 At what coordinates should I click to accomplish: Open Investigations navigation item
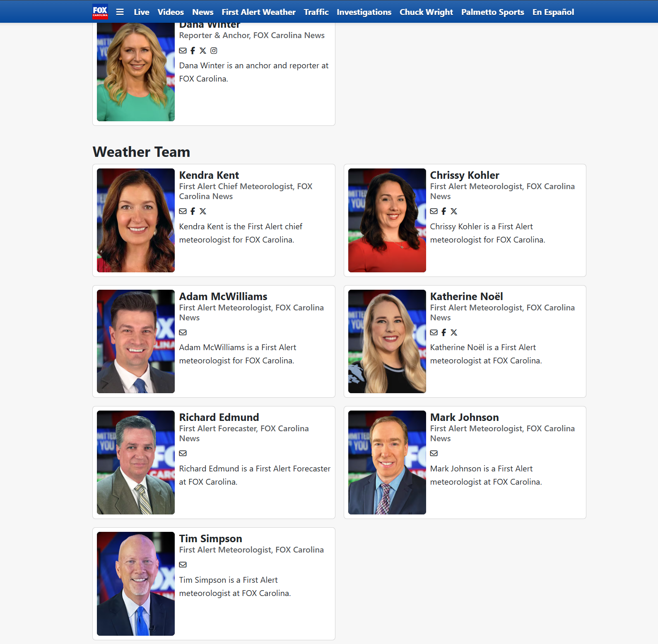click(364, 12)
